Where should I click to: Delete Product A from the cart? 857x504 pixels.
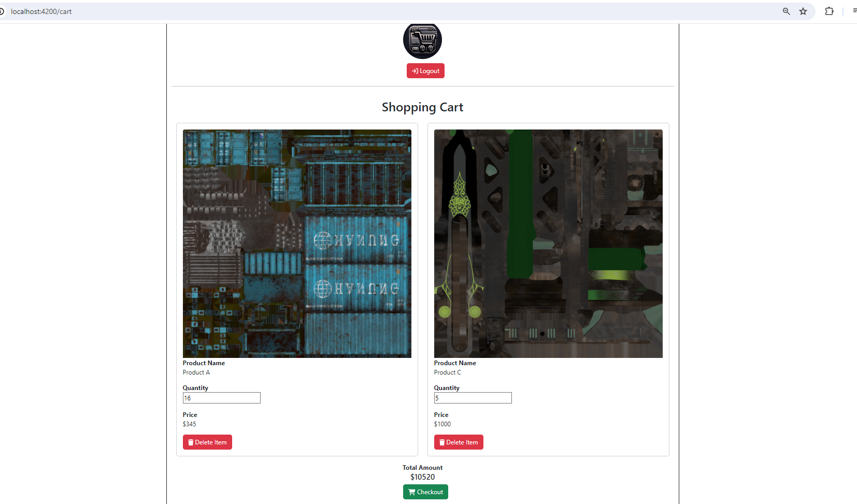tap(207, 442)
